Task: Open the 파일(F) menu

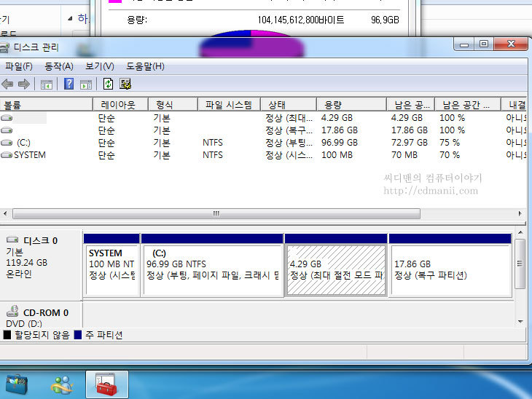Action: point(18,66)
